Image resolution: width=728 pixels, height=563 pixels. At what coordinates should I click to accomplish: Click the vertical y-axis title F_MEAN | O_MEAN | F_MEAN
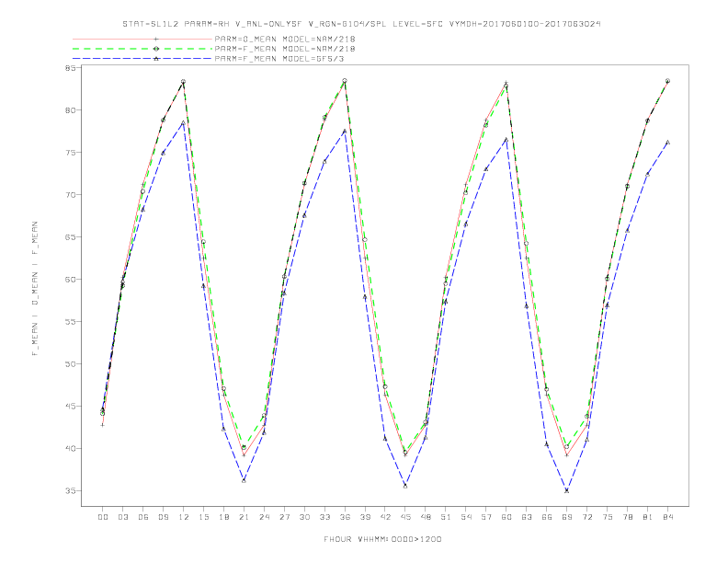pyautogui.click(x=35, y=289)
